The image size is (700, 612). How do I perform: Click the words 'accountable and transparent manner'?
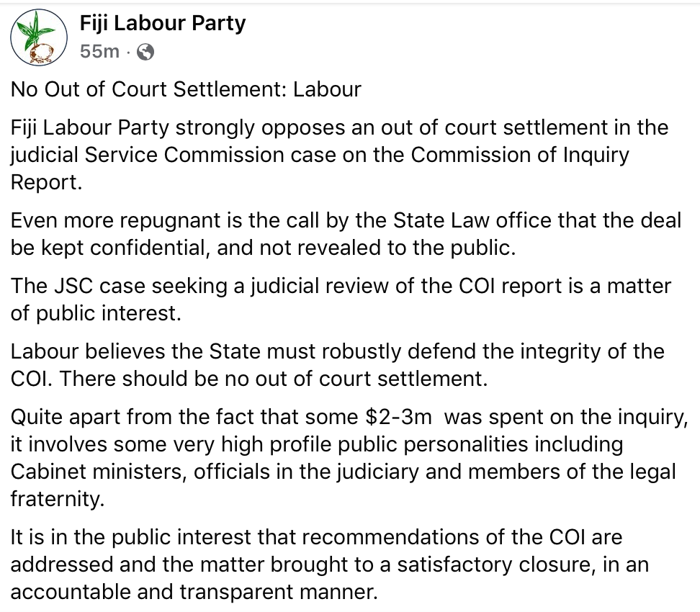pyautogui.click(x=194, y=591)
